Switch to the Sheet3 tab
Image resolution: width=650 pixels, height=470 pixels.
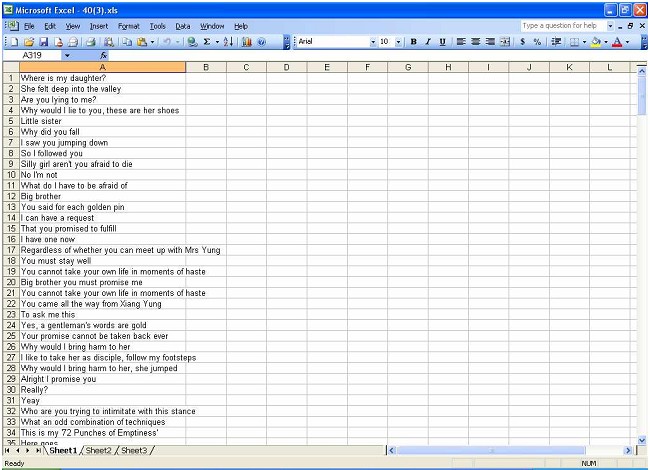(x=134, y=451)
